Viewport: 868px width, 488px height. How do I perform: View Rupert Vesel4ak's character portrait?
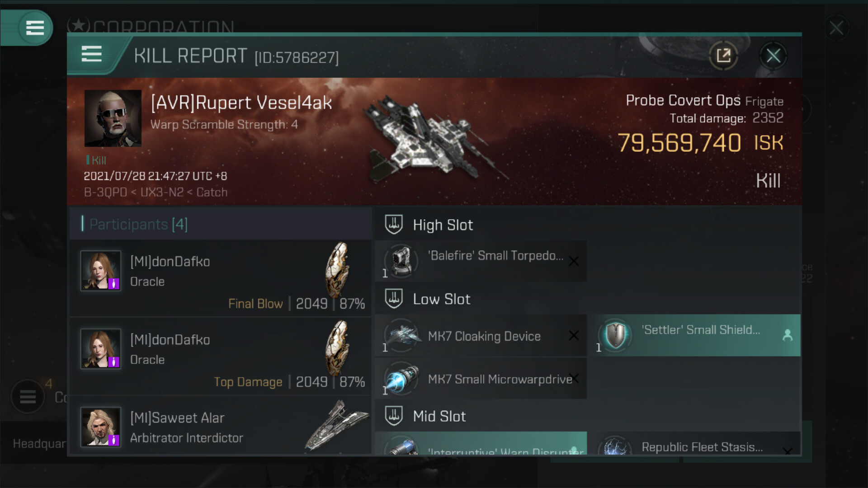pos(113,118)
